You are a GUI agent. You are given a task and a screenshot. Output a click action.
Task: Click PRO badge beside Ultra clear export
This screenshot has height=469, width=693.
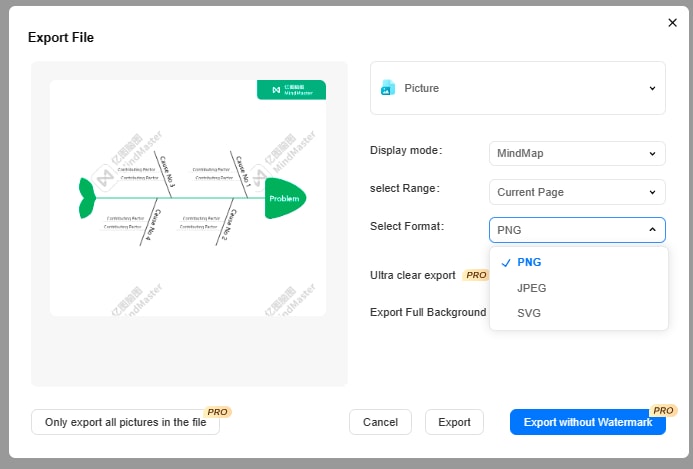coord(475,275)
